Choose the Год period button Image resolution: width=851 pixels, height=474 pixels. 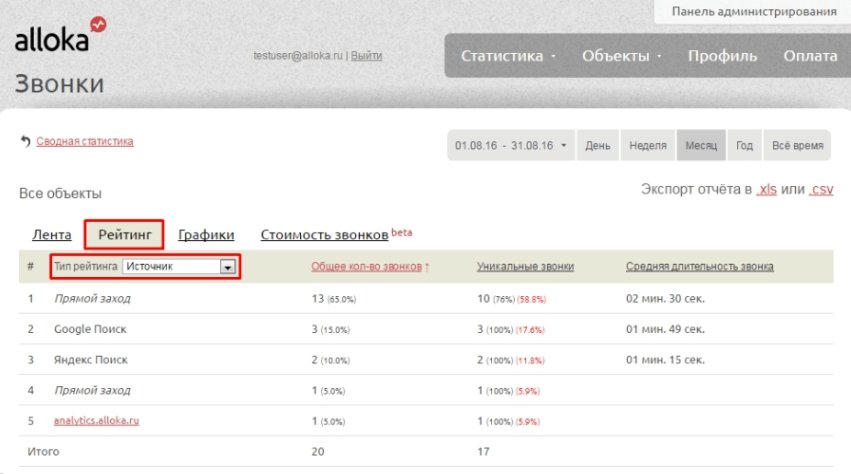pyautogui.click(x=744, y=145)
